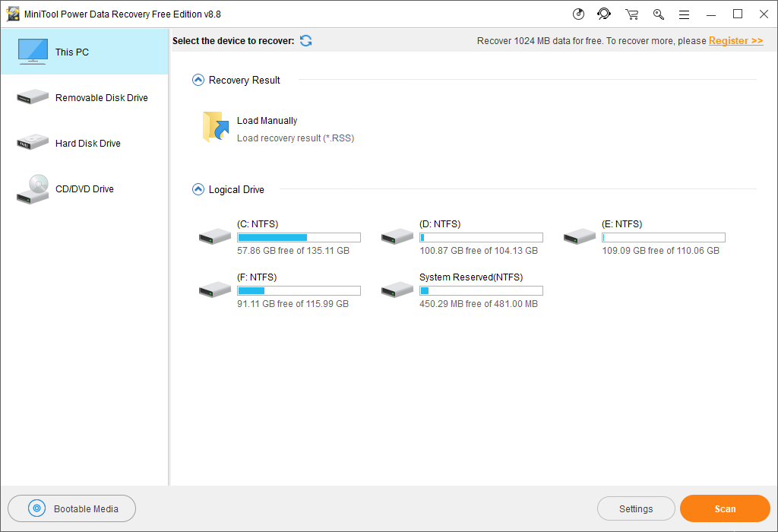Click the refresh device list icon
This screenshot has width=778, height=532.
[x=306, y=41]
